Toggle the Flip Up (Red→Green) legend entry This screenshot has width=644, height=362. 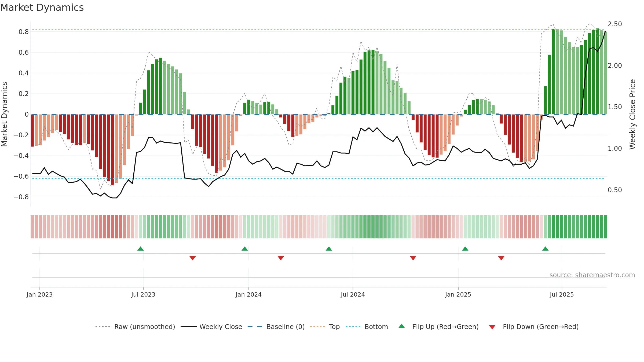[x=438, y=327]
